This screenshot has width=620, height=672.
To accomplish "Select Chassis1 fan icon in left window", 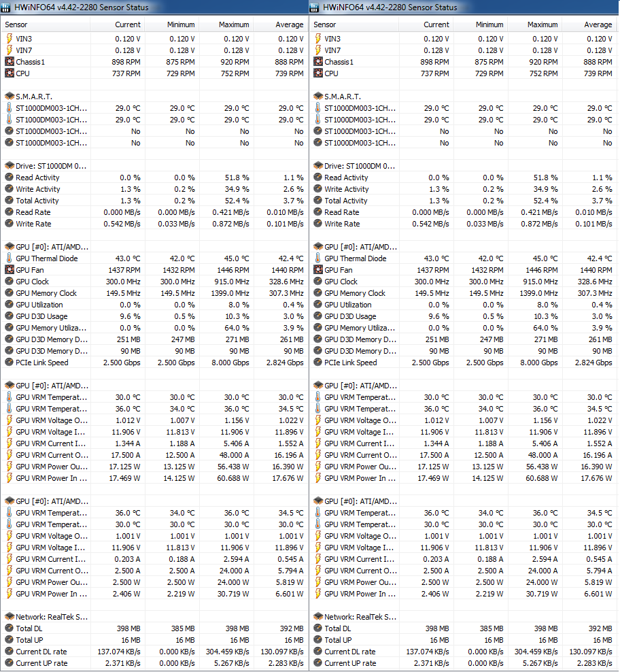I will coord(10,62).
